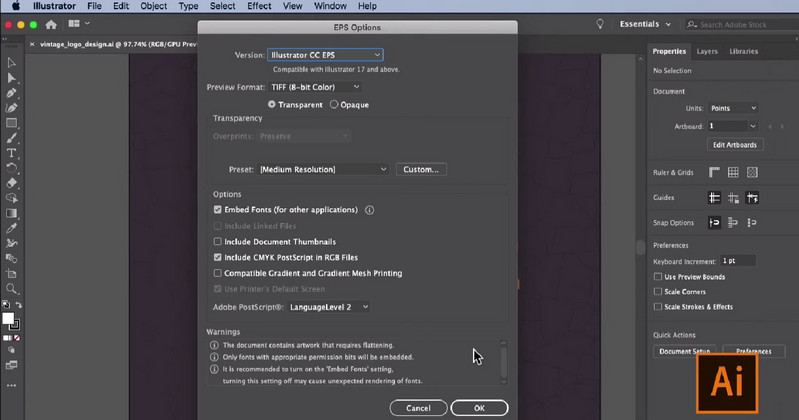799x420 pixels.
Task: Expand the Preview Format dropdown
Action: [x=315, y=87]
